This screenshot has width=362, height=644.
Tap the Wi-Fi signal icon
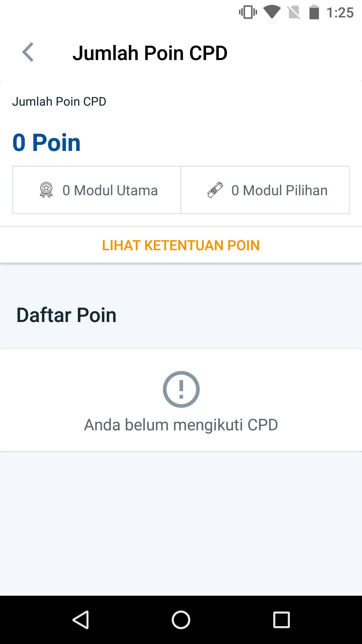tap(271, 12)
